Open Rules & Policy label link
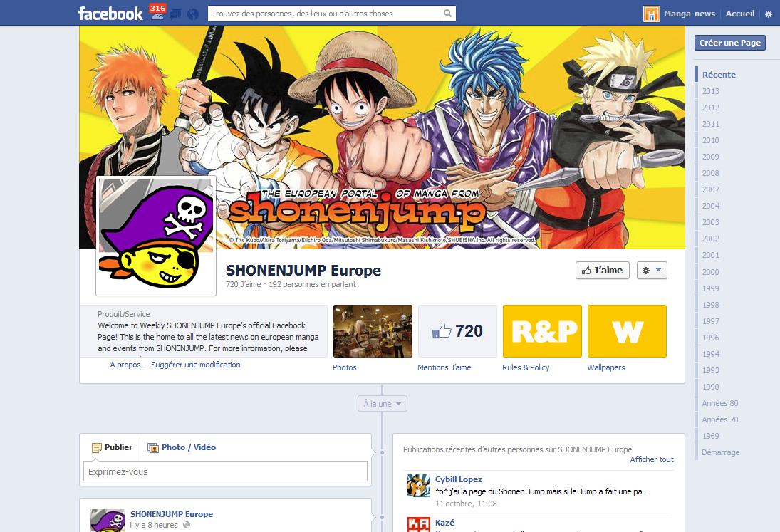The height and width of the screenshot is (532, 780). tap(526, 367)
